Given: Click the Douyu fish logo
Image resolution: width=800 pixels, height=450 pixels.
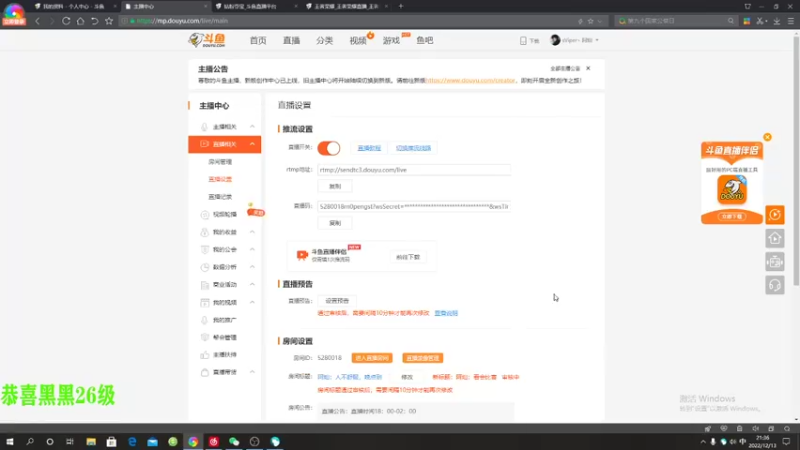Looking at the screenshot, I should coord(207,40).
